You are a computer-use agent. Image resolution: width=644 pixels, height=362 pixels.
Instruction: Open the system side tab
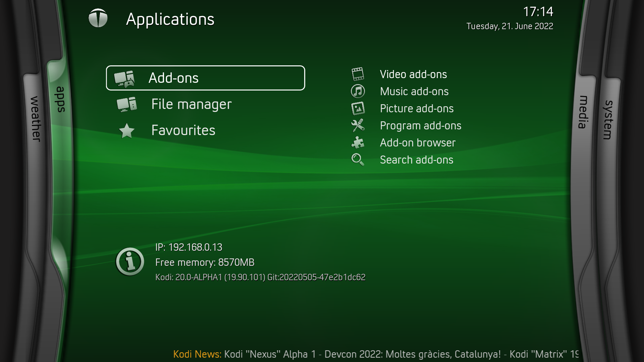pos(608,120)
